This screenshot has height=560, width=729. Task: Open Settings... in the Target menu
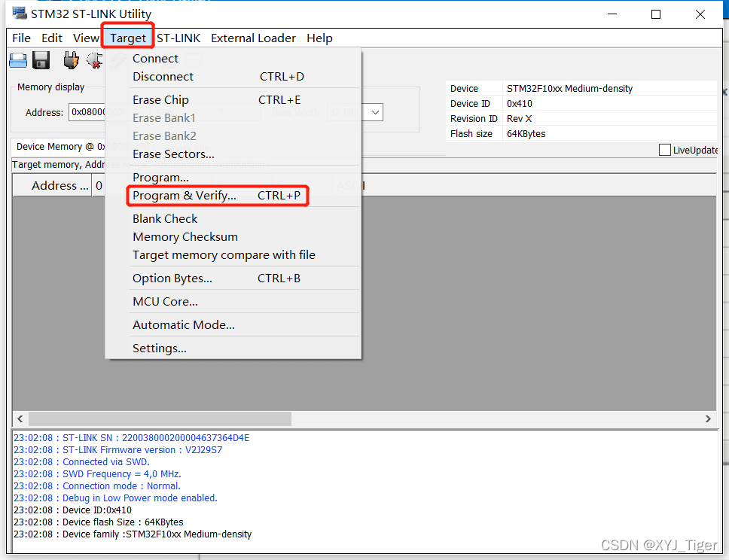click(x=233, y=348)
